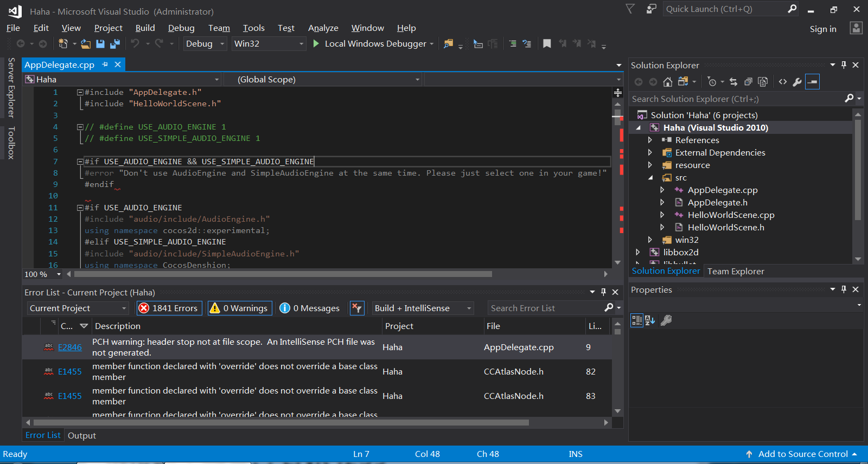Switch to the Team Explorer tab
The height and width of the screenshot is (464, 868).
point(736,272)
